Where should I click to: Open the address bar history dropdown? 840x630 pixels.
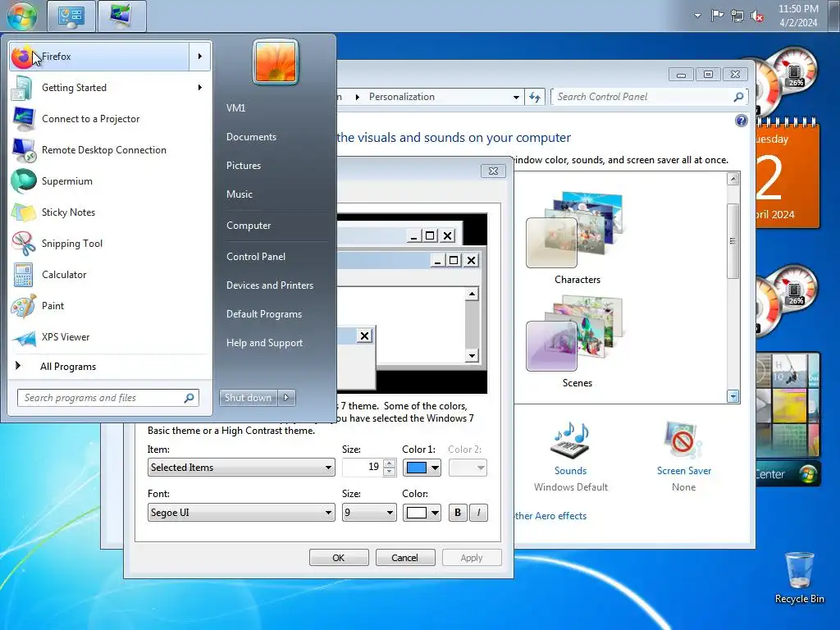pos(516,97)
